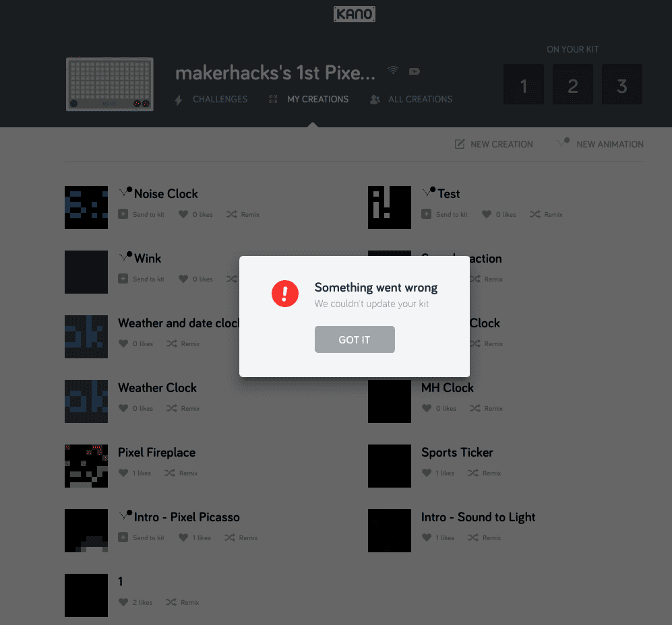The image size is (672, 625).
Task: Select kit slot 3
Action: tap(622, 84)
